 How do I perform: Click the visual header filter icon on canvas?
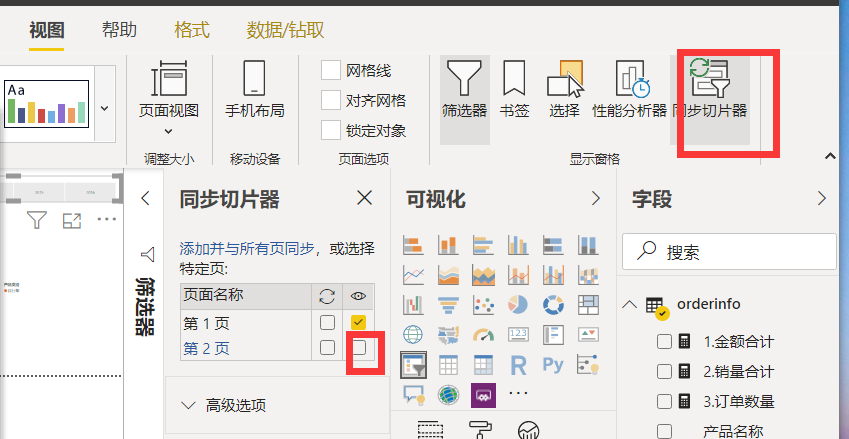click(x=36, y=220)
